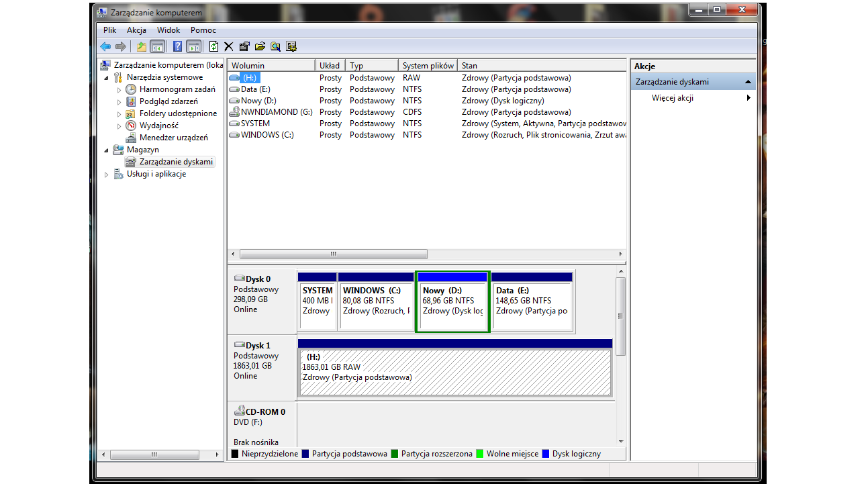This screenshot has width=868, height=484.
Task: Click the Harmonogram zadań clock icon
Action: 131,89
